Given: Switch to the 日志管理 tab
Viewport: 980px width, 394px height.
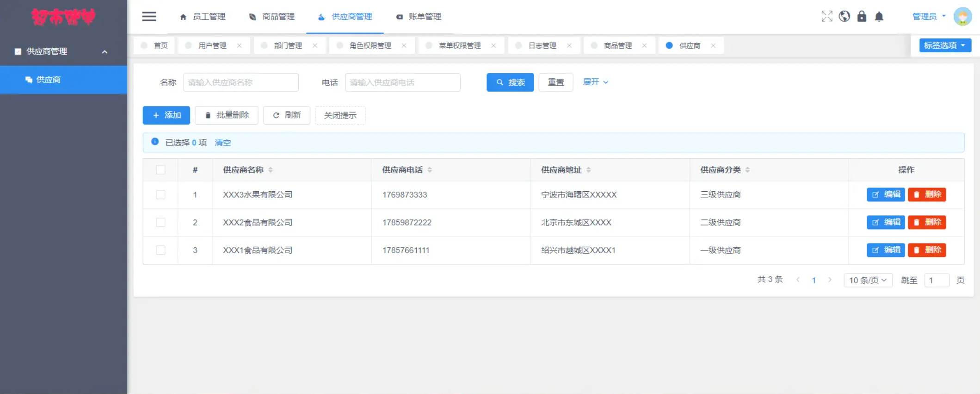Looking at the screenshot, I should pyautogui.click(x=542, y=45).
